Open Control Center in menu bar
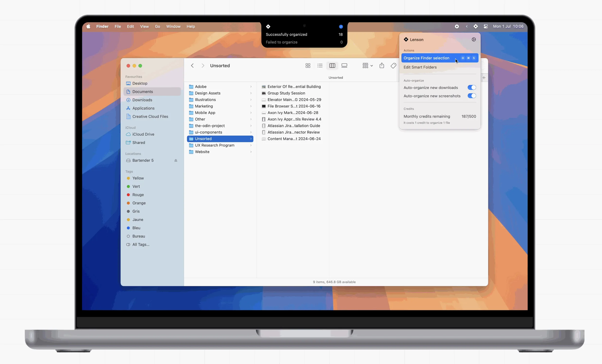 (x=486, y=26)
